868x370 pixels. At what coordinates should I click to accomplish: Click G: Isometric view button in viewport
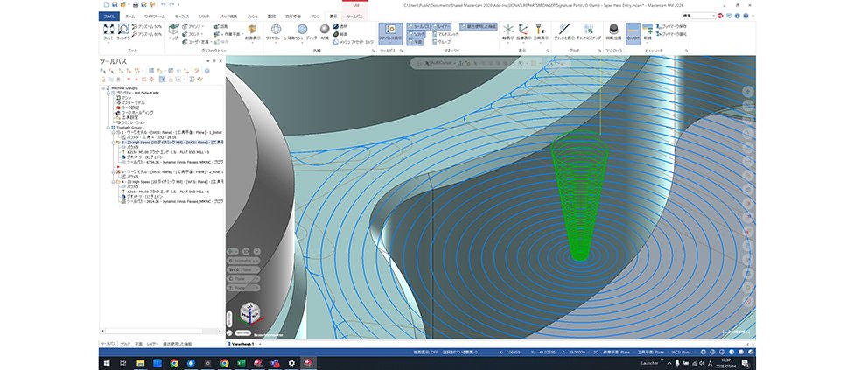click(243, 261)
